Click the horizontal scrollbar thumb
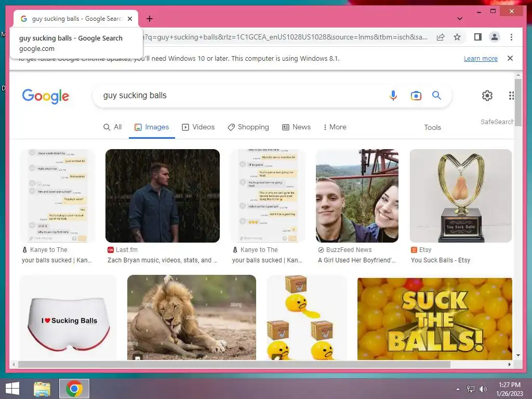 tap(234, 364)
